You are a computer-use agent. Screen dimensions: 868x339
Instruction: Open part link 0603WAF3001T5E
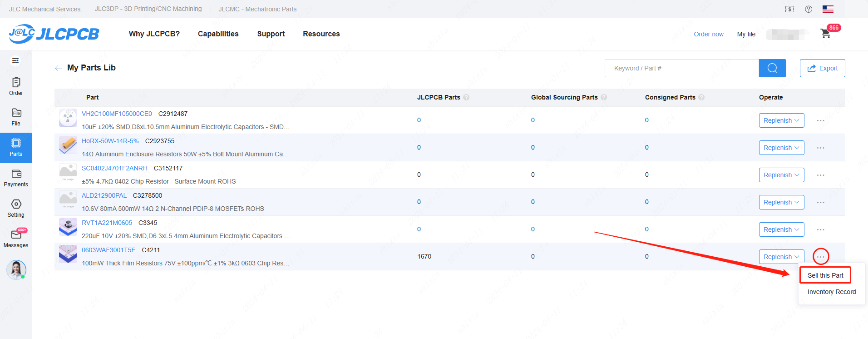pyautogui.click(x=108, y=250)
